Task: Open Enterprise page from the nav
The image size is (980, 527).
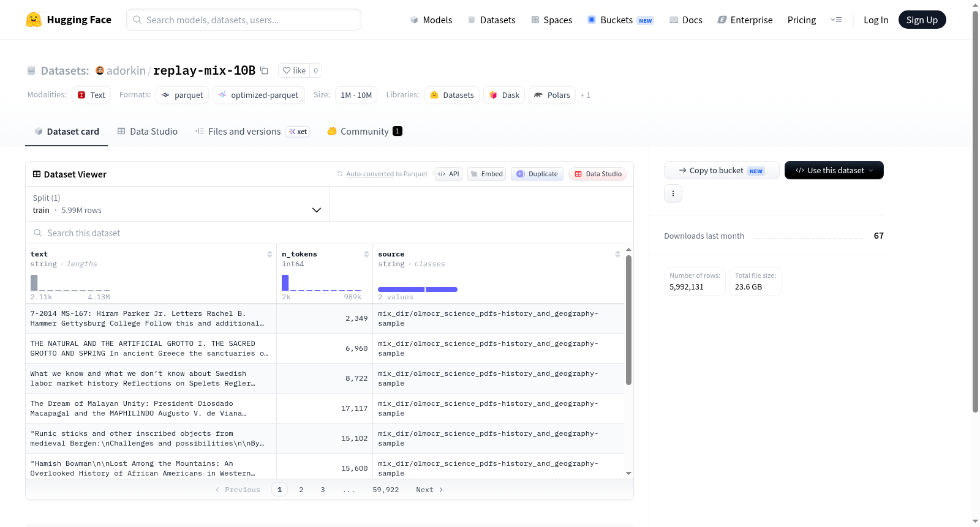Action: click(x=745, y=20)
